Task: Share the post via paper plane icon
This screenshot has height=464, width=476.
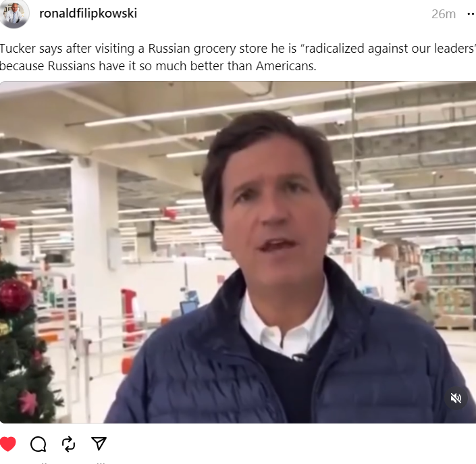Action: click(x=99, y=443)
